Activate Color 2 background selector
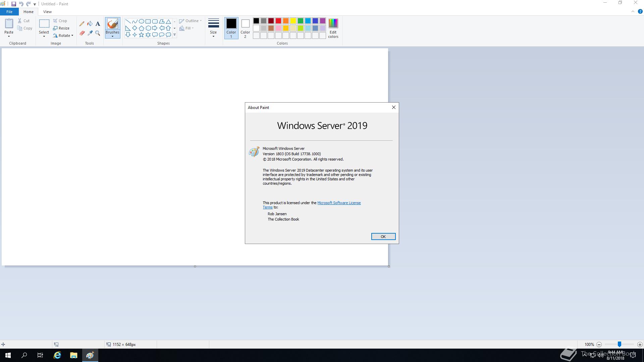Viewport: 644px width, 362px height. coord(245,28)
